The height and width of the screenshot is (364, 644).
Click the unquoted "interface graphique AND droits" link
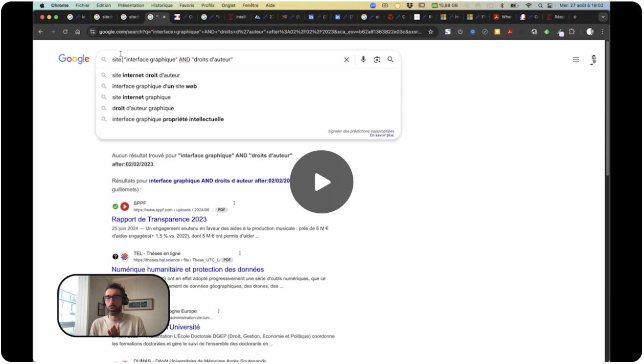(219, 181)
